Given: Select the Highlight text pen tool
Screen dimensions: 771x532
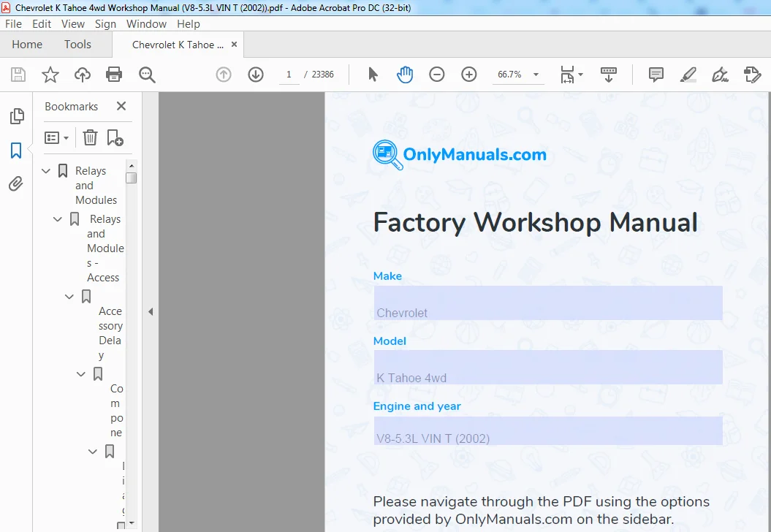Looking at the screenshot, I should 688,75.
